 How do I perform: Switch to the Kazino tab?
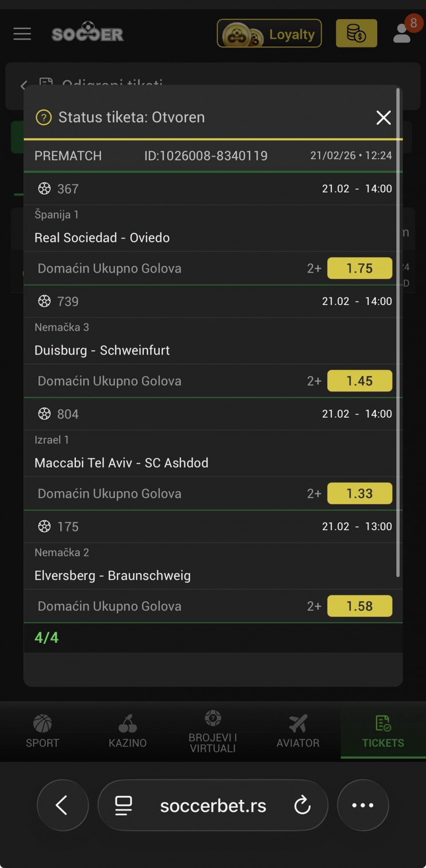pyautogui.click(x=128, y=731)
